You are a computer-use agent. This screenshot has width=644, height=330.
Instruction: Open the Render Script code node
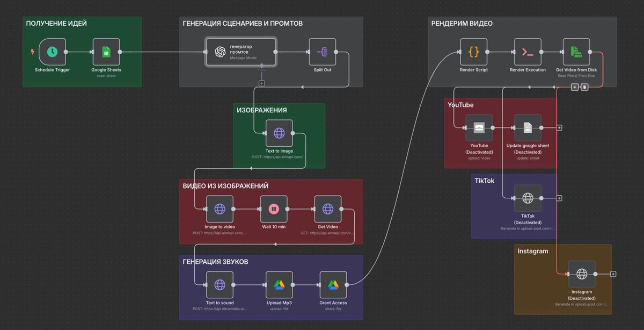click(474, 52)
